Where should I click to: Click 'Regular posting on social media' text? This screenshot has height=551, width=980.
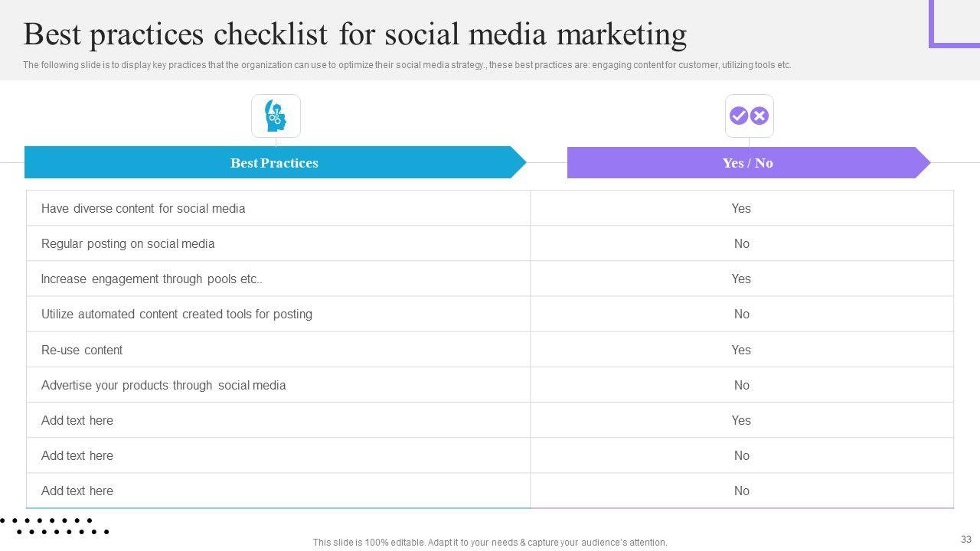coord(128,243)
